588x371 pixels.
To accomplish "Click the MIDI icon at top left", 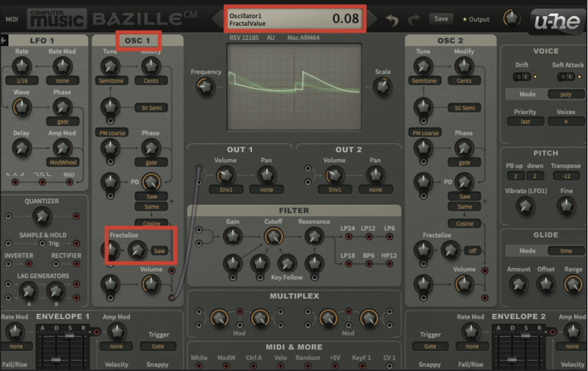I will tap(11, 19).
